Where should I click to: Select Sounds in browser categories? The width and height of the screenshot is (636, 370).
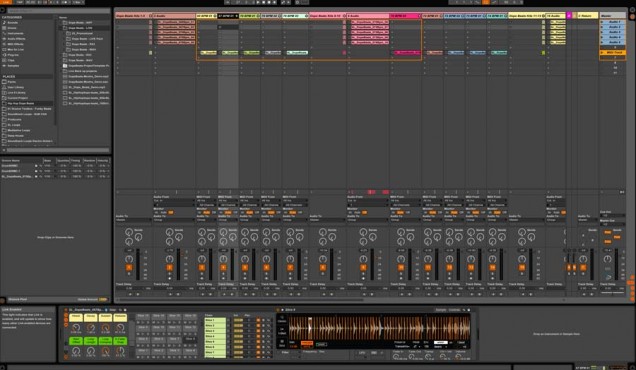click(x=13, y=23)
